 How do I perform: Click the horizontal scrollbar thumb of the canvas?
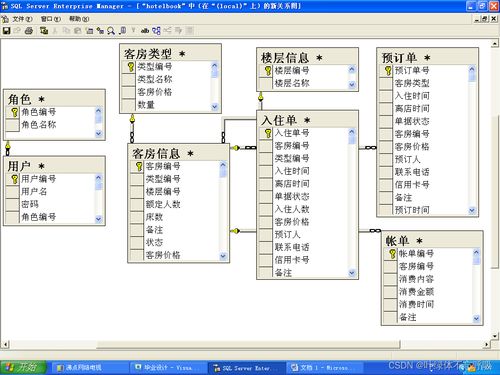248,344
